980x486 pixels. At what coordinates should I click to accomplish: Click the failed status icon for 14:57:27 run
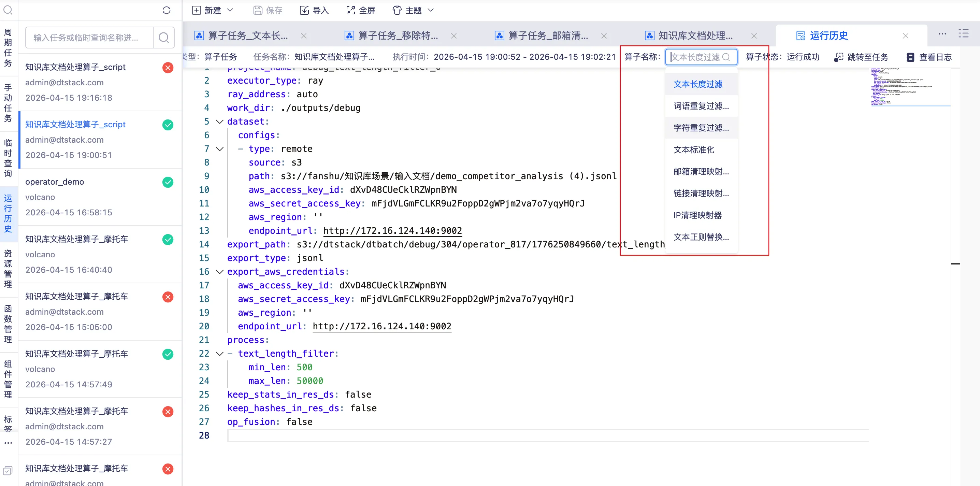click(168, 411)
